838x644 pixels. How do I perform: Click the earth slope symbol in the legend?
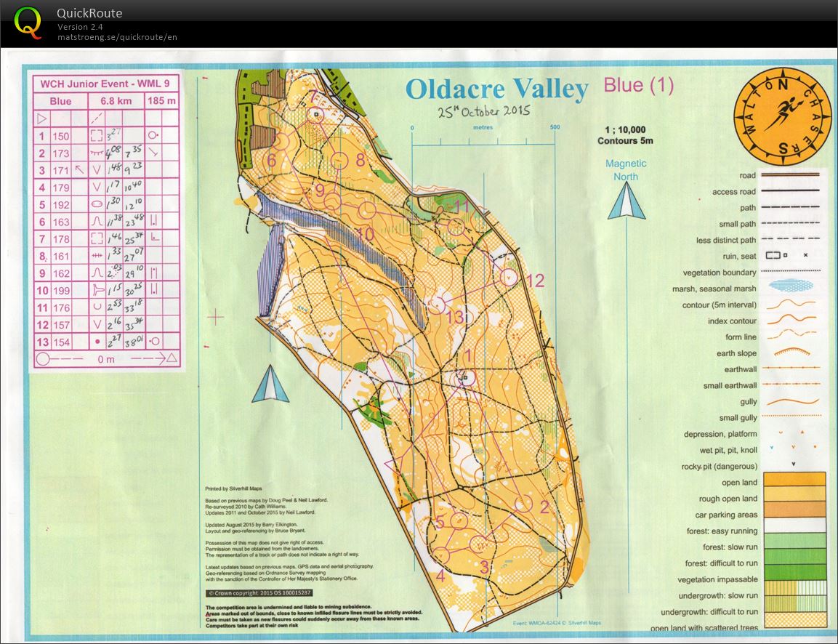[x=792, y=352]
